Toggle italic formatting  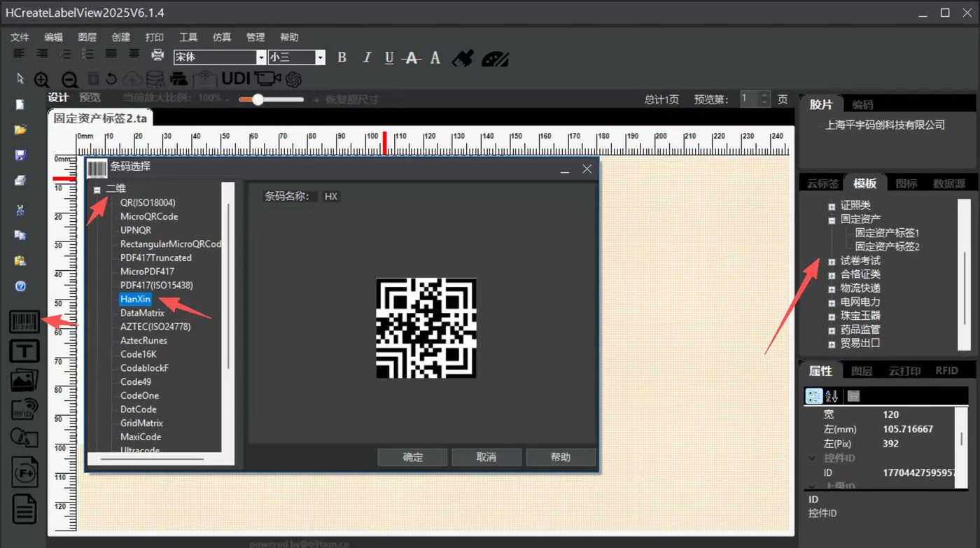[367, 57]
